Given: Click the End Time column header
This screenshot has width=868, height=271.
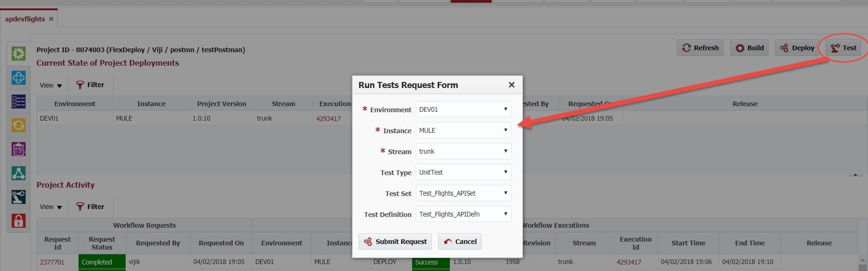Looking at the screenshot, I should pos(750,243).
